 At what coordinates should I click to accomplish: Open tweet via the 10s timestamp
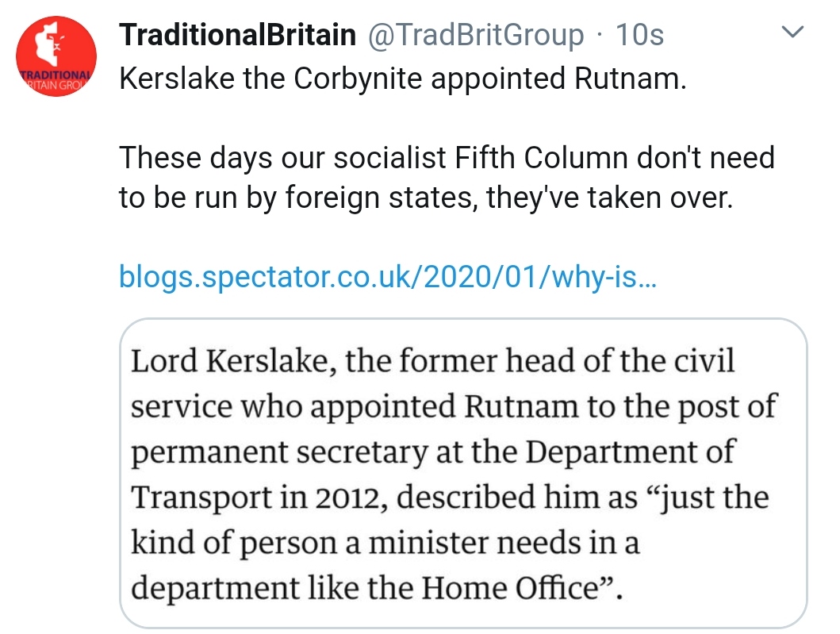click(x=640, y=35)
